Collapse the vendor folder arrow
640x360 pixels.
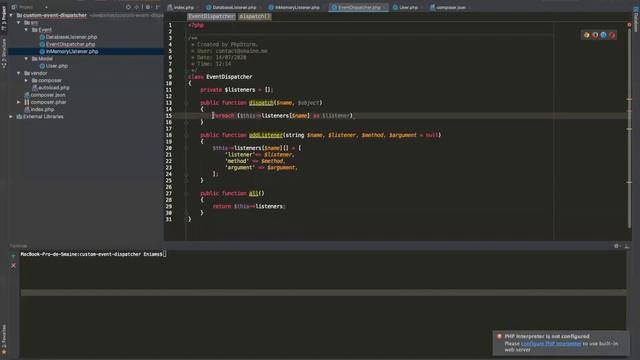point(19,73)
